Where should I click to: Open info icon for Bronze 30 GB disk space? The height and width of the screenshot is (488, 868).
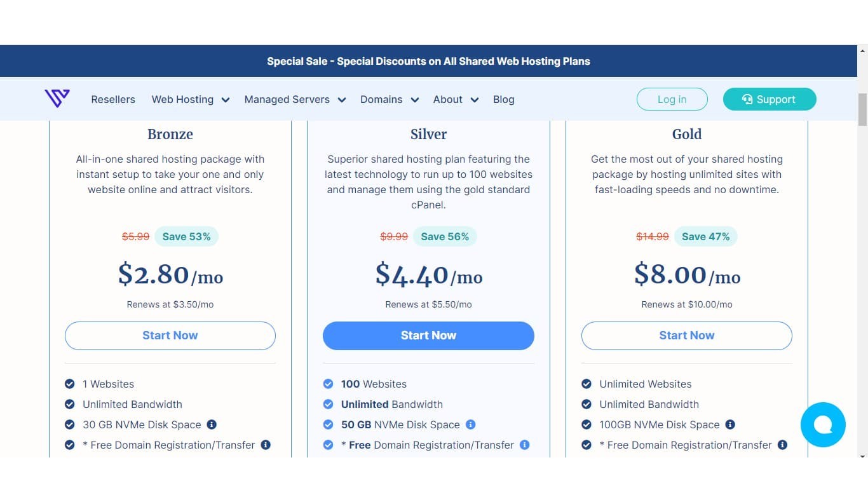point(212,424)
